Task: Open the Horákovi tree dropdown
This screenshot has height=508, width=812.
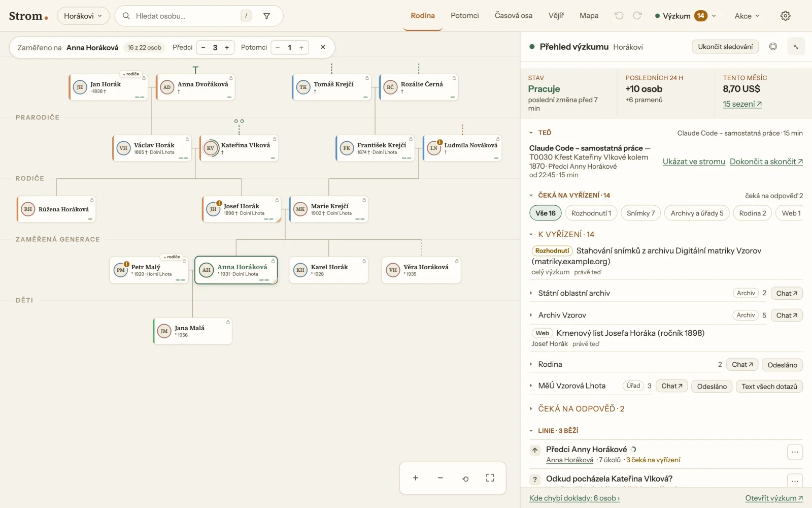Action: click(83, 16)
